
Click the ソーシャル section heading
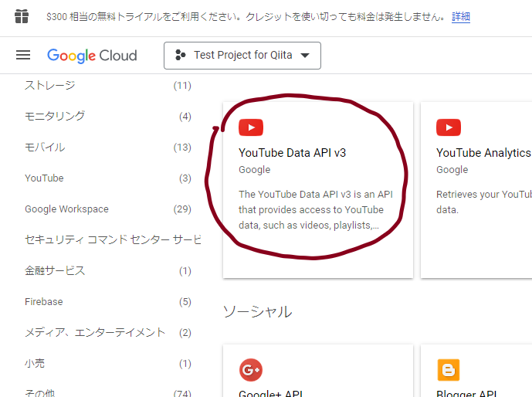coord(258,311)
